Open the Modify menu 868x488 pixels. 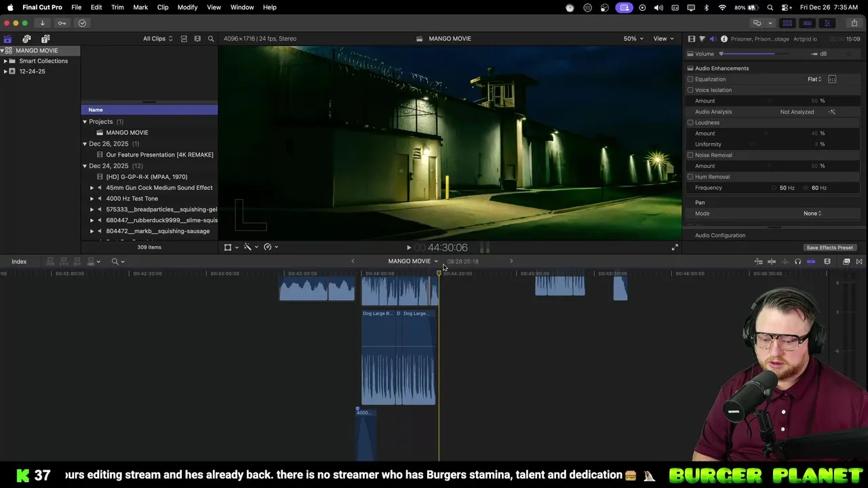pyautogui.click(x=187, y=7)
